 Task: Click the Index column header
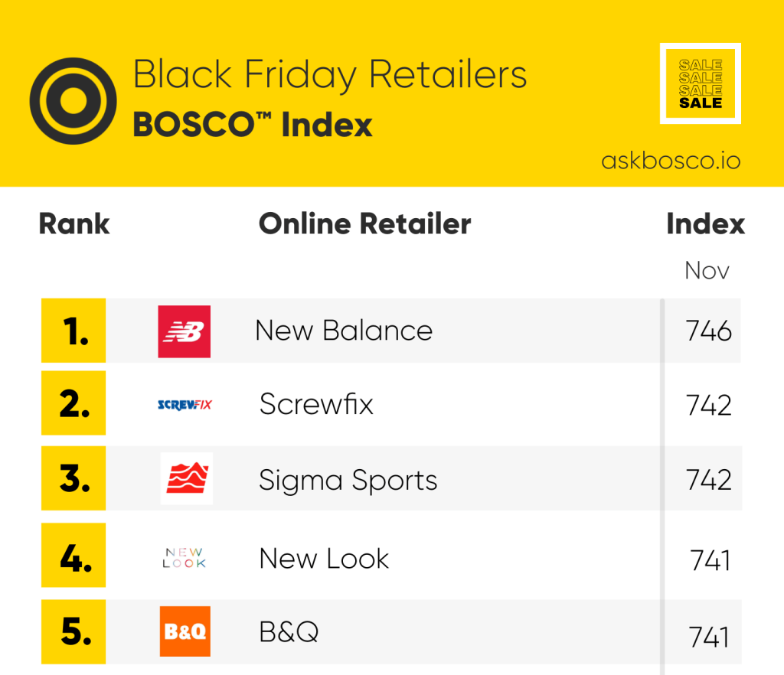pos(705,224)
